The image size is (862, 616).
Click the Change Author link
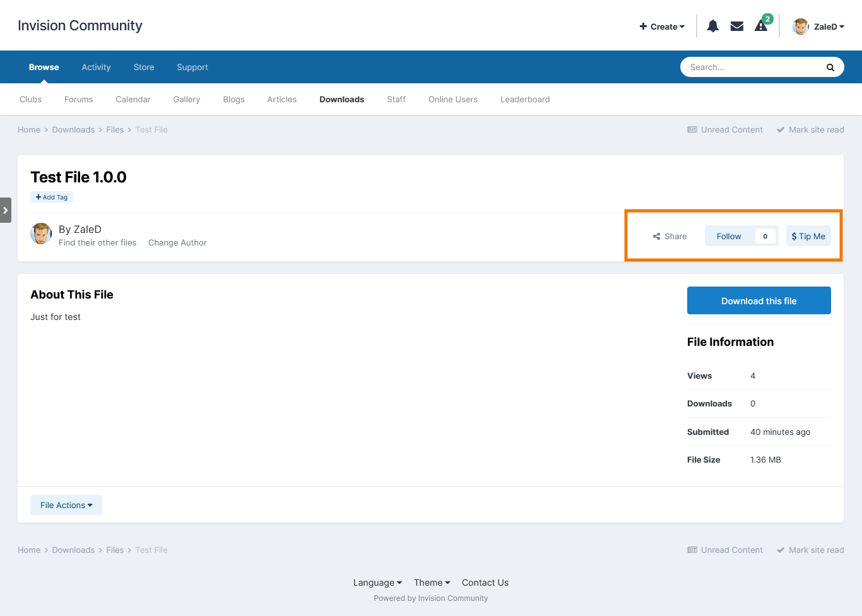(x=177, y=242)
